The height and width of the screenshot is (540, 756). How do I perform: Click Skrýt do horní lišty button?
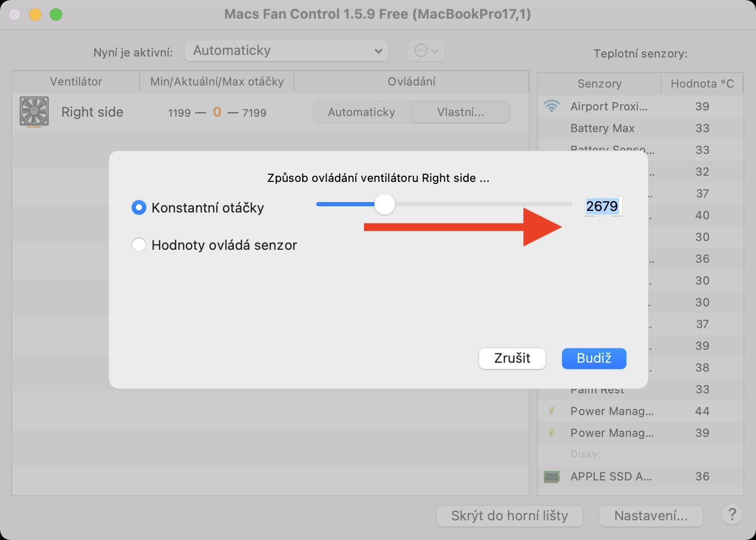coord(510,516)
